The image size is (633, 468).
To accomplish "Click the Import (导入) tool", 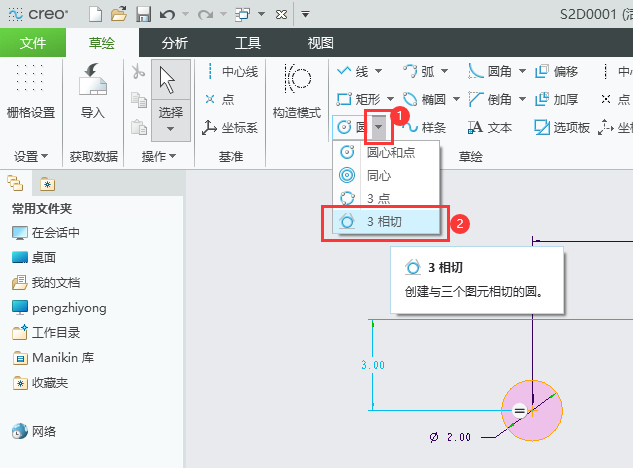I will (x=93, y=91).
